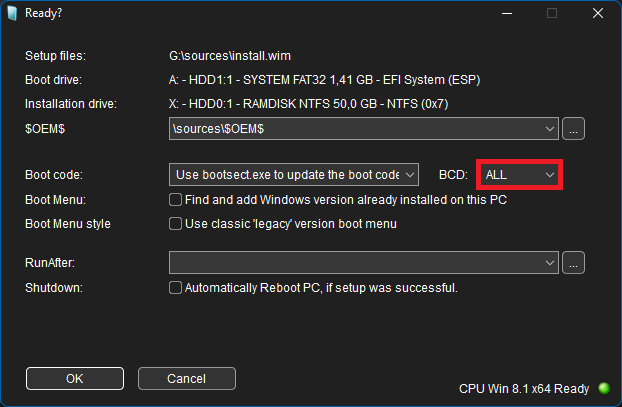
Task: Enable automatic reboot after successful setup
Action: (175, 288)
